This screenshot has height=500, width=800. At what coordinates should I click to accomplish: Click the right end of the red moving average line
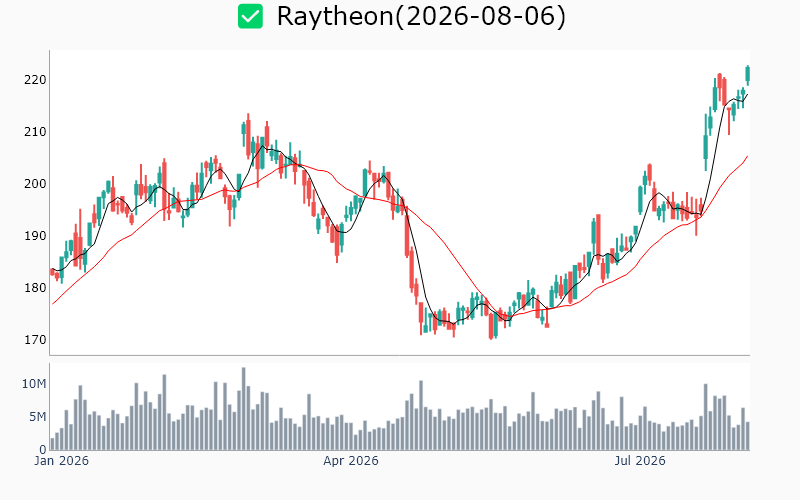[747, 156]
